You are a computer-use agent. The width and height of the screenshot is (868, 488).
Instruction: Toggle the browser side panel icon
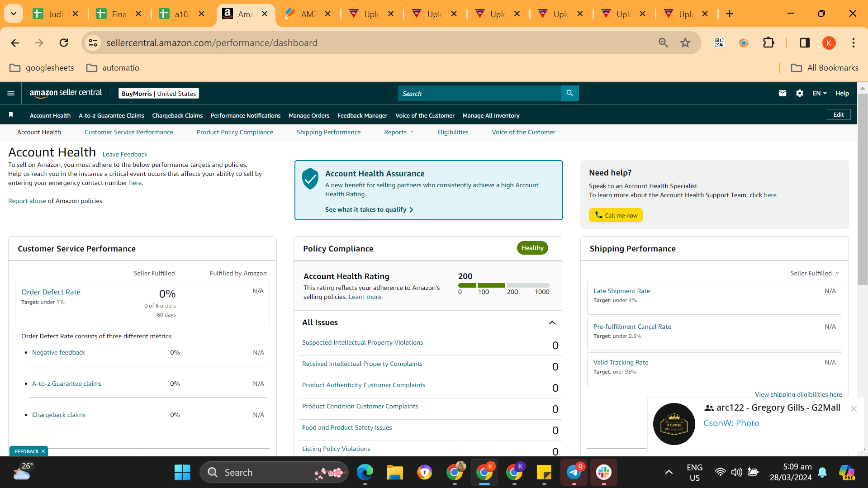pyautogui.click(x=805, y=43)
